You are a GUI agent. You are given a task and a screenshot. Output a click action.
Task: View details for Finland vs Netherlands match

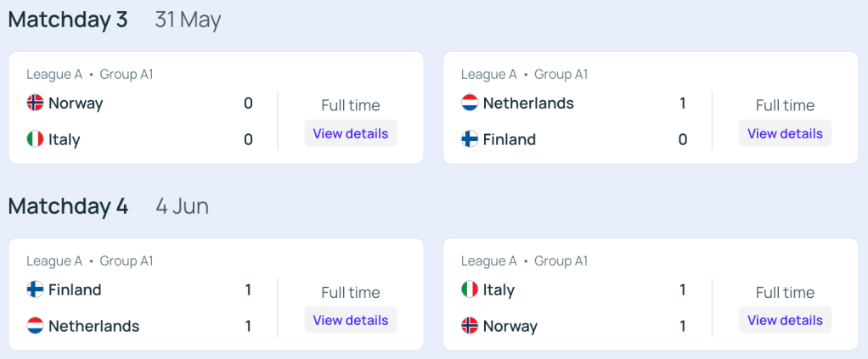pyautogui.click(x=350, y=320)
